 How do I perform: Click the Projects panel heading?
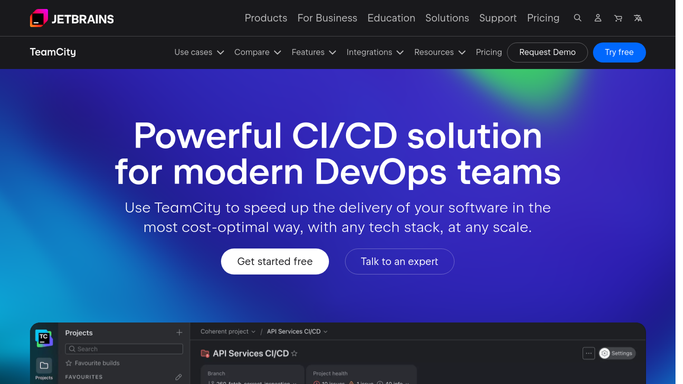(79, 333)
